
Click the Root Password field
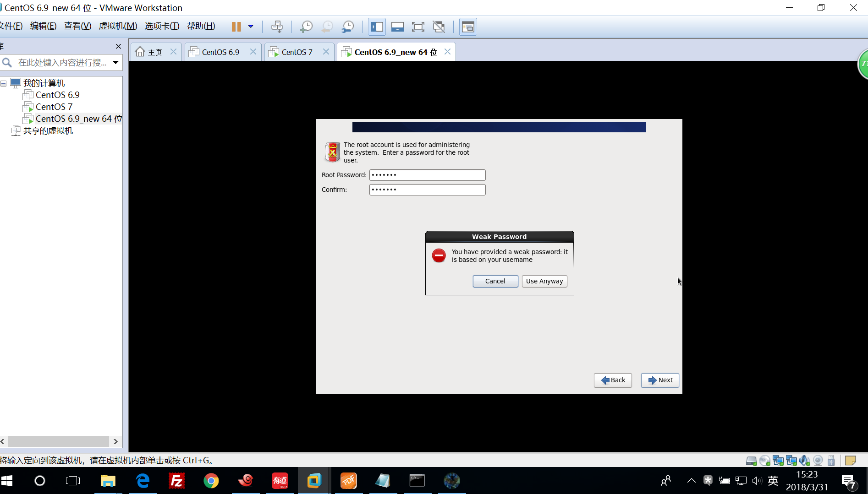click(427, 175)
